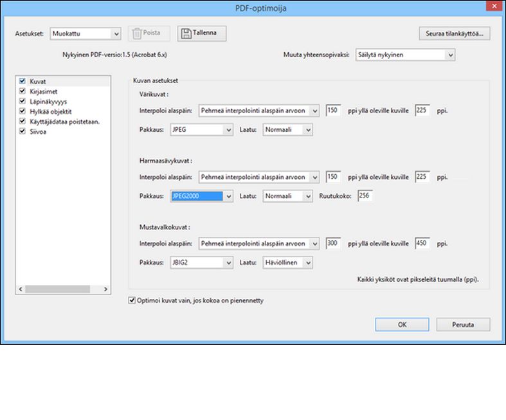Open Läpinäkyvyys panel from list

point(48,102)
